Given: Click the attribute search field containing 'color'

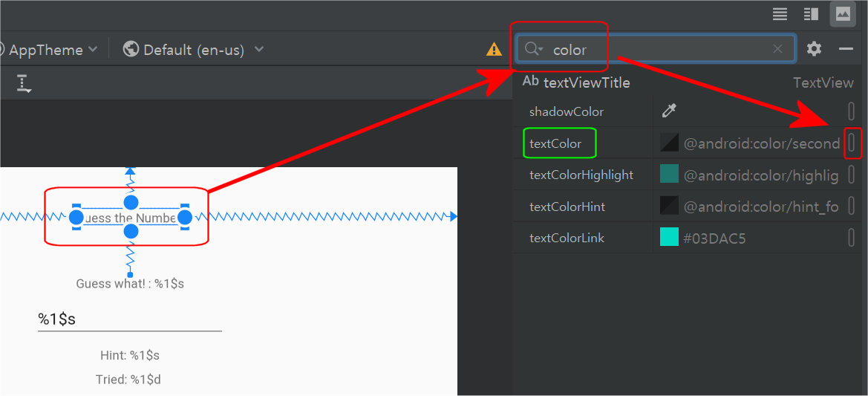Looking at the screenshot, I should (656, 49).
